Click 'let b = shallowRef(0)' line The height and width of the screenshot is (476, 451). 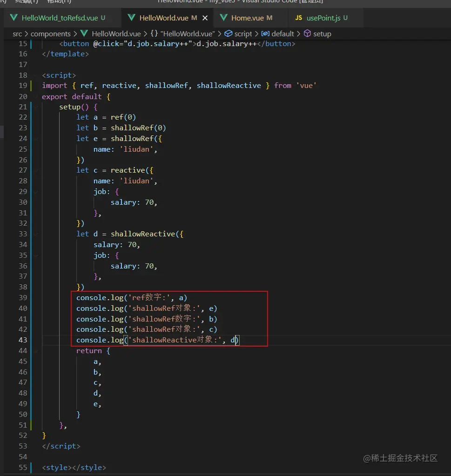[x=121, y=128]
